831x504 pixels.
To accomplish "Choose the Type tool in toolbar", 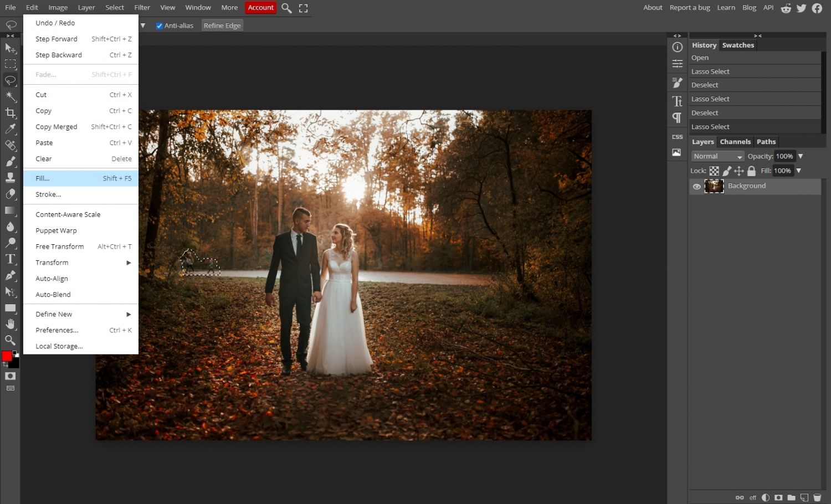I will pos(10,259).
